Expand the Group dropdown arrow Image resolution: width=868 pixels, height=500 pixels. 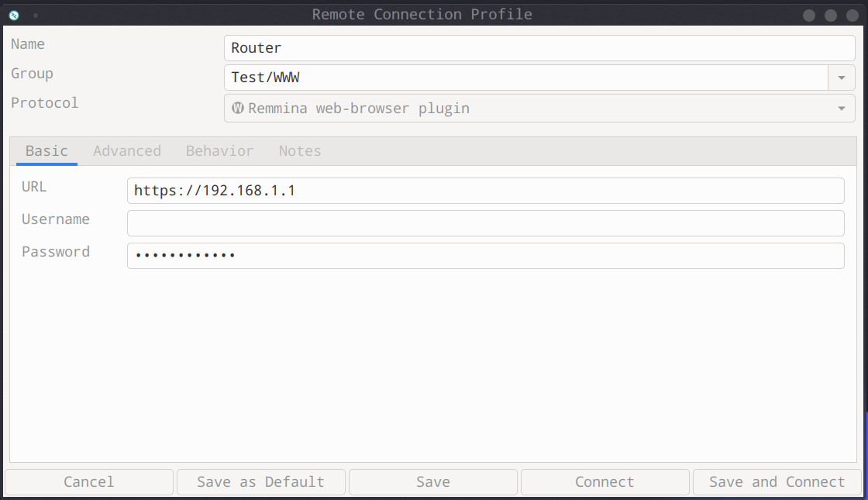[841, 78]
